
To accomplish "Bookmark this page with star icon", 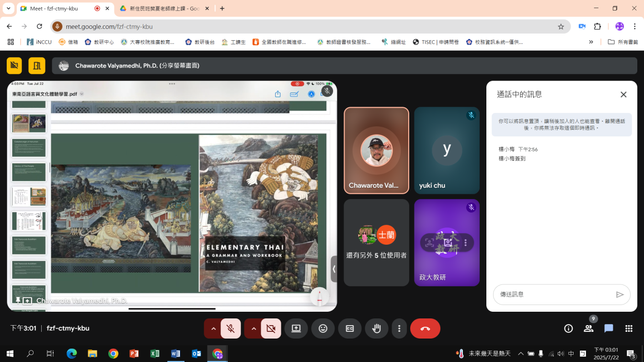I will pos(561,26).
